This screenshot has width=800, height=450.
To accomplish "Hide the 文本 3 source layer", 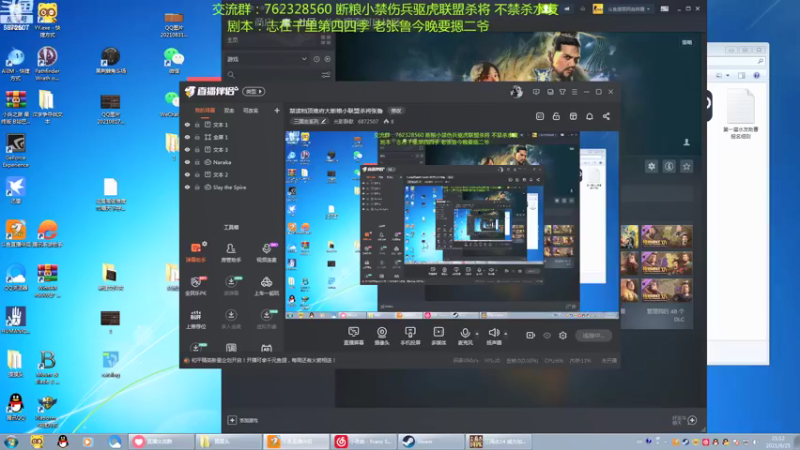I will point(187,149).
